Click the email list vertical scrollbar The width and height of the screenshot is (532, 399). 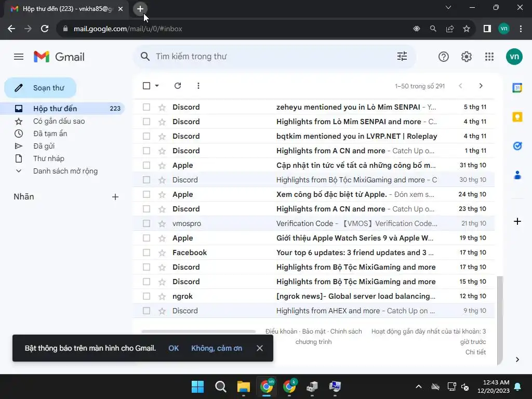[499, 321]
